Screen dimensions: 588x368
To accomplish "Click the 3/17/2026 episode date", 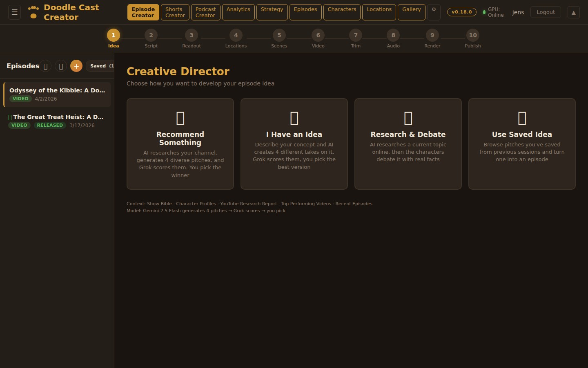I will click(82, 126).
